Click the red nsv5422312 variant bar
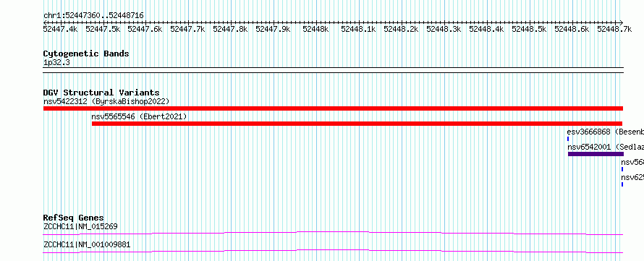Viewport: 644px width, 261px height. pos(333,108)
